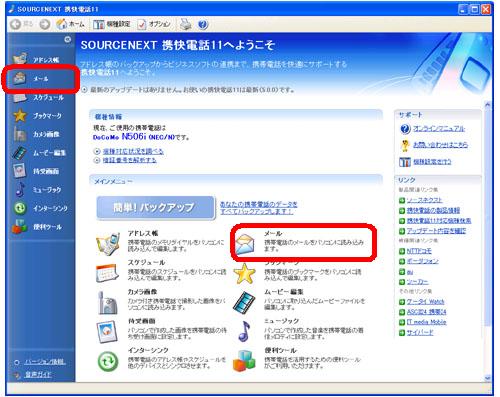Click the content scrollbar up arrow
This screenshot has height=397, width=500.
pyautogui.click(x=488, y=104)
